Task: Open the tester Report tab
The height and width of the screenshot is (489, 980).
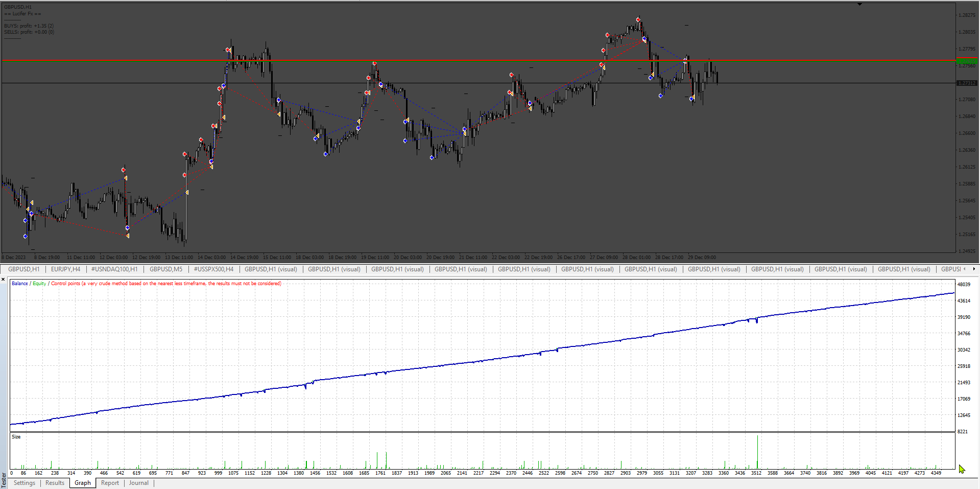Action: pos(110,483)
